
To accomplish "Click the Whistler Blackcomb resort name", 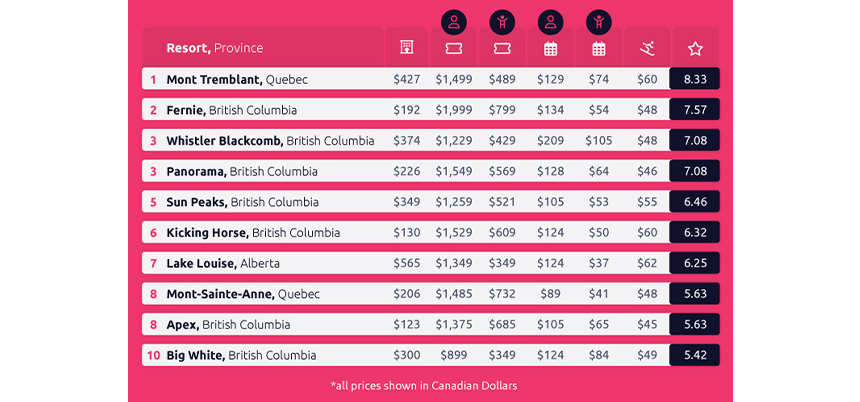I will point(225,140).
